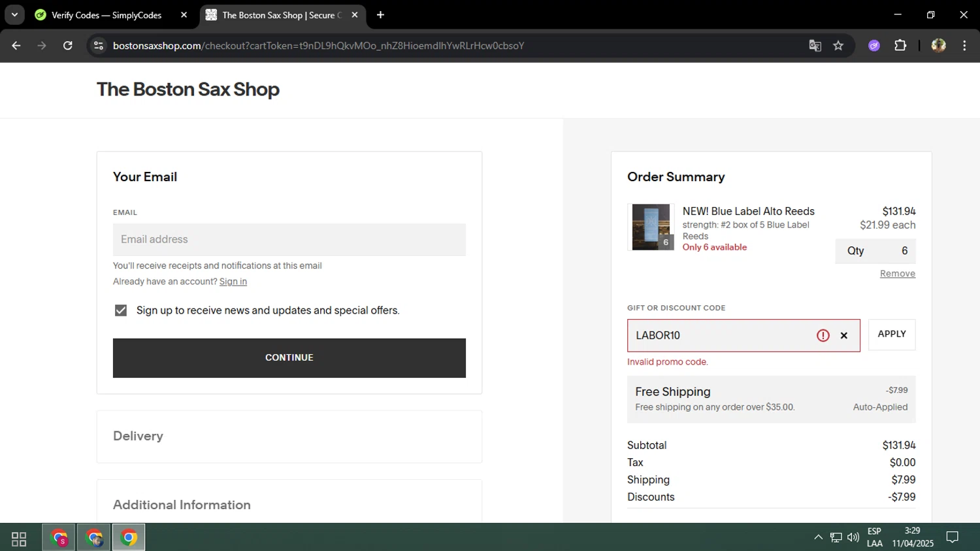Click the 'Invalid promo code.' message
This screenshot has width=980, height=551.
[668, 362]
